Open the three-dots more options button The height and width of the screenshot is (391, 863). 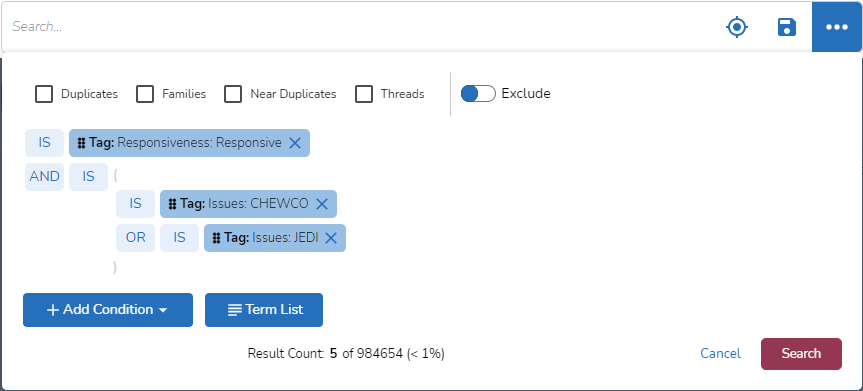(837, 26)
